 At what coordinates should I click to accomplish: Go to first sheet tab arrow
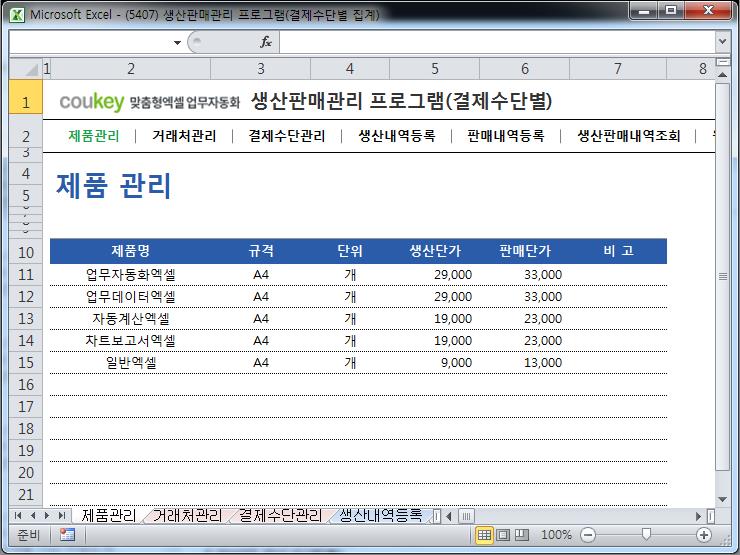coord(18,515)
